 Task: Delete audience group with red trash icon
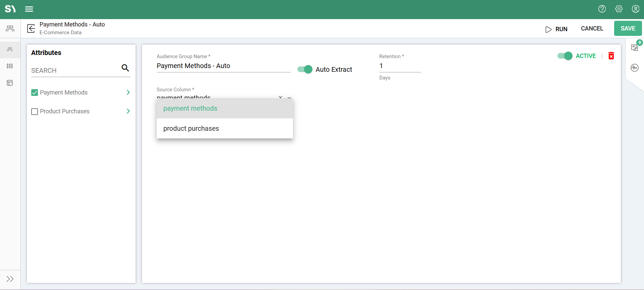click(611, 56)
